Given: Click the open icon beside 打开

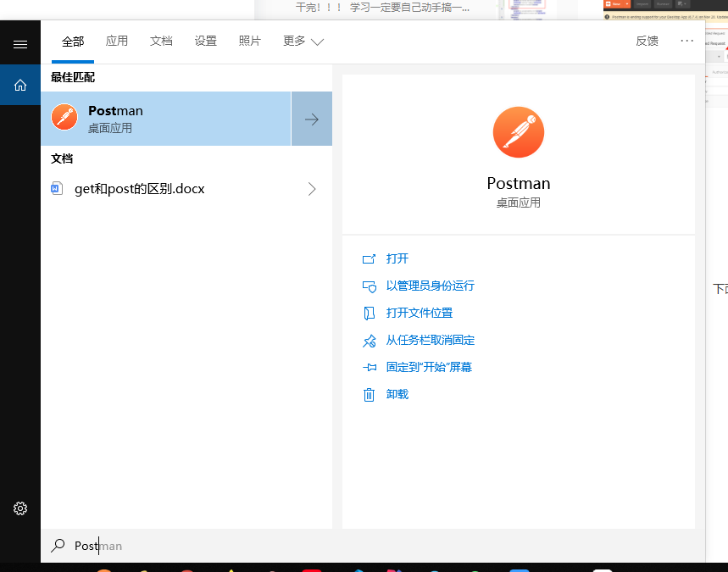Looking at the screenshot, I should pyautogui.click(x=370, y=258).
